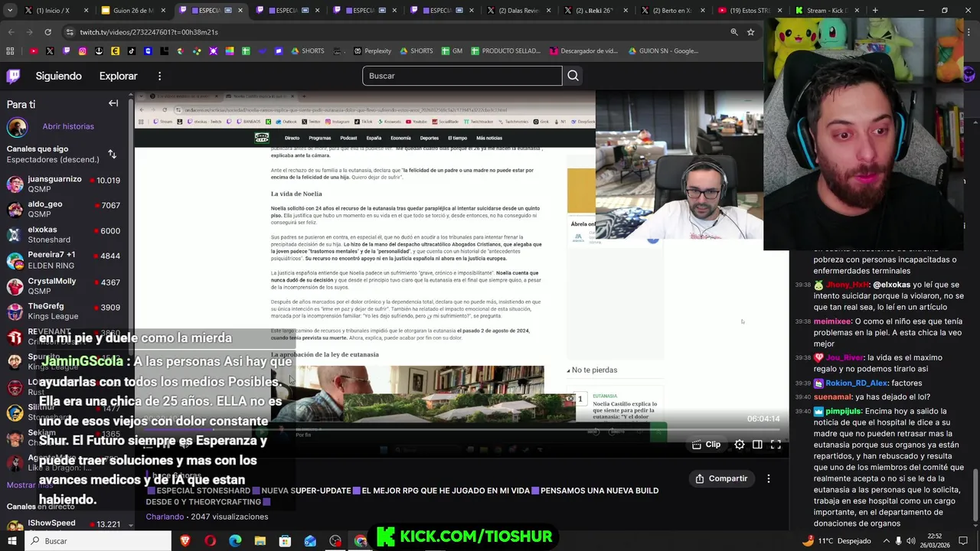Viewport: 980px width, 551px height.
Task: Open GM spreadsheet bookmark
Action: pyautogui.click(x=451, y=51)
